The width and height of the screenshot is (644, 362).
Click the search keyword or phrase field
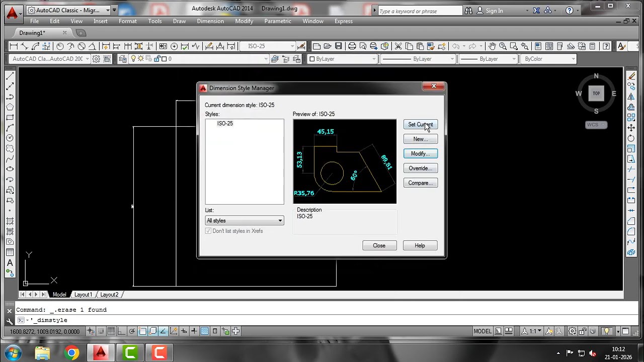pyautogui.click(x=420, y=11)
